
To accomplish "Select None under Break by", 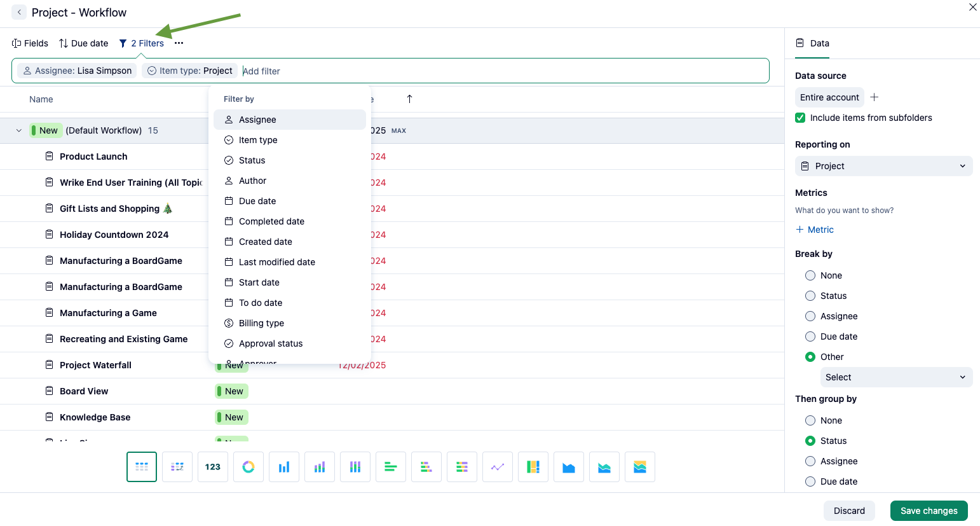I will (810, 275).
